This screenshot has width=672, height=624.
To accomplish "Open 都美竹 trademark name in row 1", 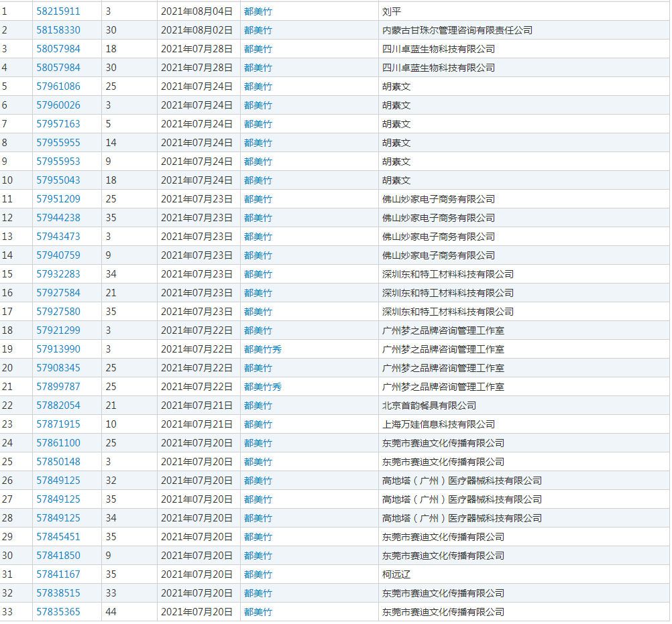I will point(258,11).
